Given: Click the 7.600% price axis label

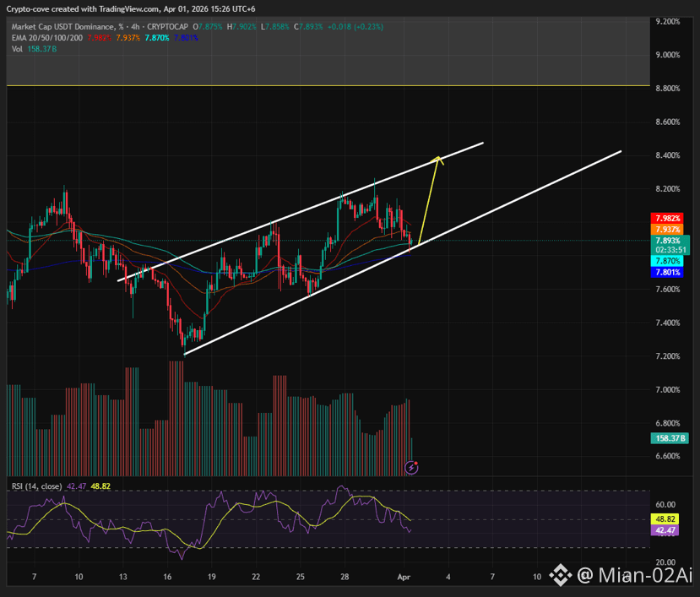Looking at the screenshot, I should (x=667, y=290).
